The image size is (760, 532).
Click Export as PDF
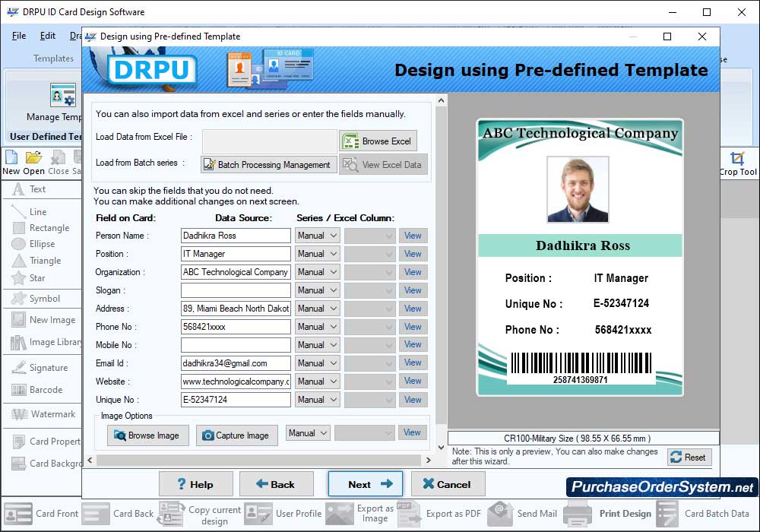439,514
